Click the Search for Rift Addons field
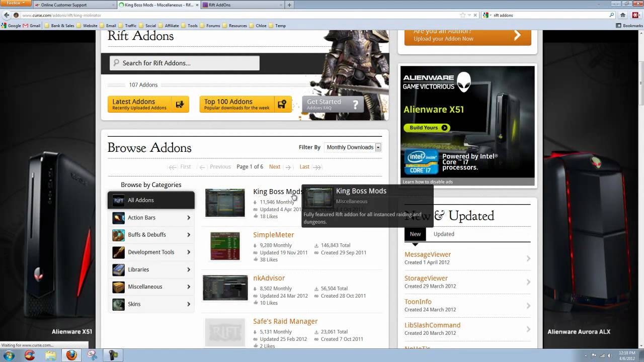The height and width of the screenshot is (362, 644). [x=185, y=63]
